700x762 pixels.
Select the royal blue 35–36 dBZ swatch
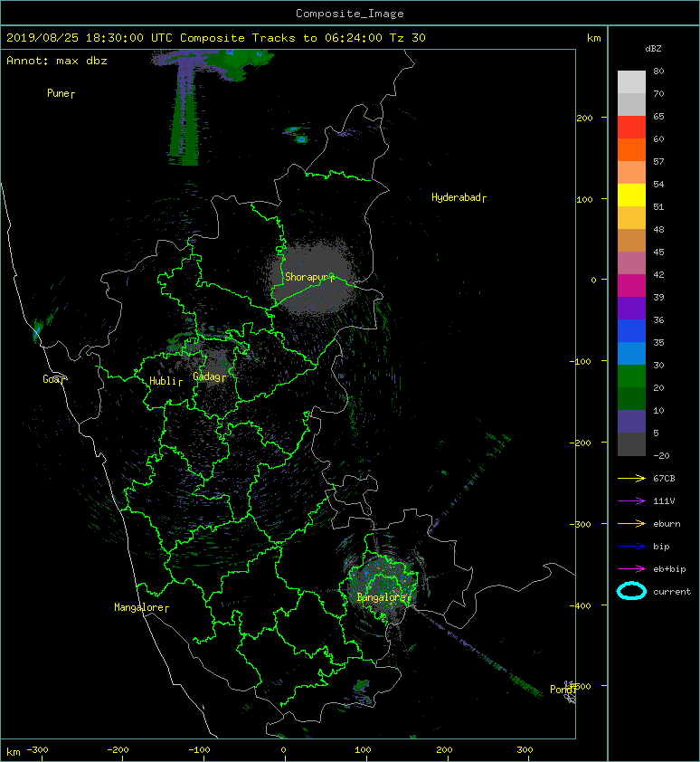631,331
